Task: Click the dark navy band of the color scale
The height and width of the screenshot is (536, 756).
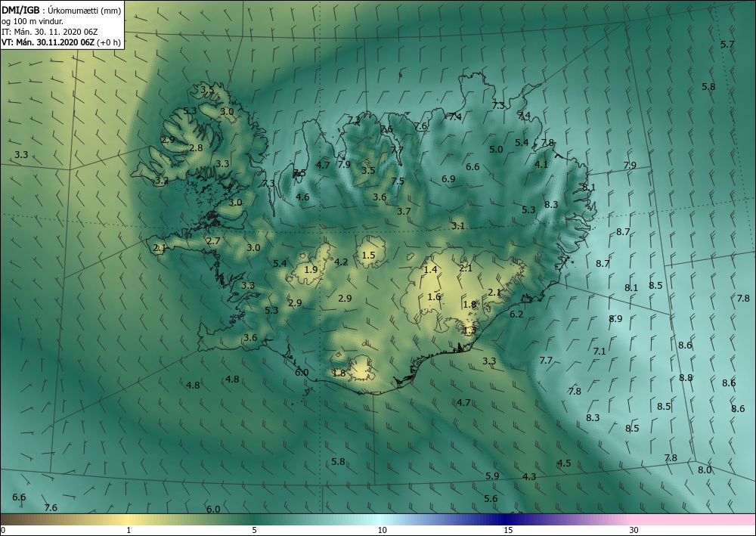Action: tap(507, 519)
